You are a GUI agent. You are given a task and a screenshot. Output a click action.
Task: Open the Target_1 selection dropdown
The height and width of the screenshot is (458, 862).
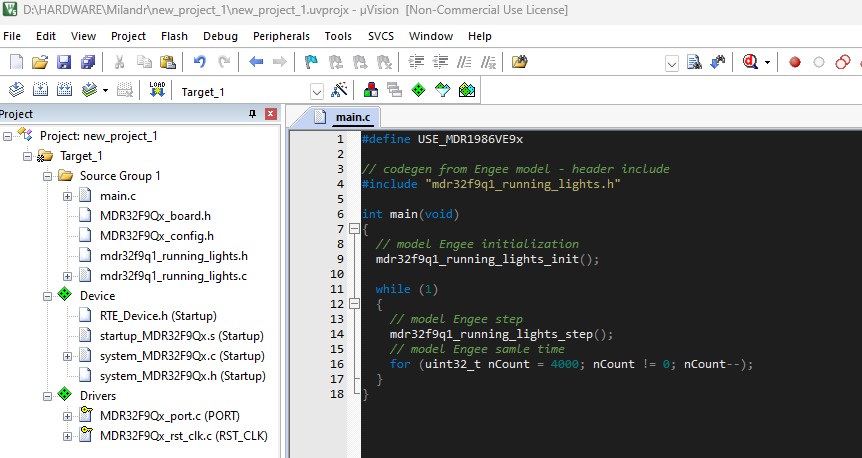click(317, 91)
